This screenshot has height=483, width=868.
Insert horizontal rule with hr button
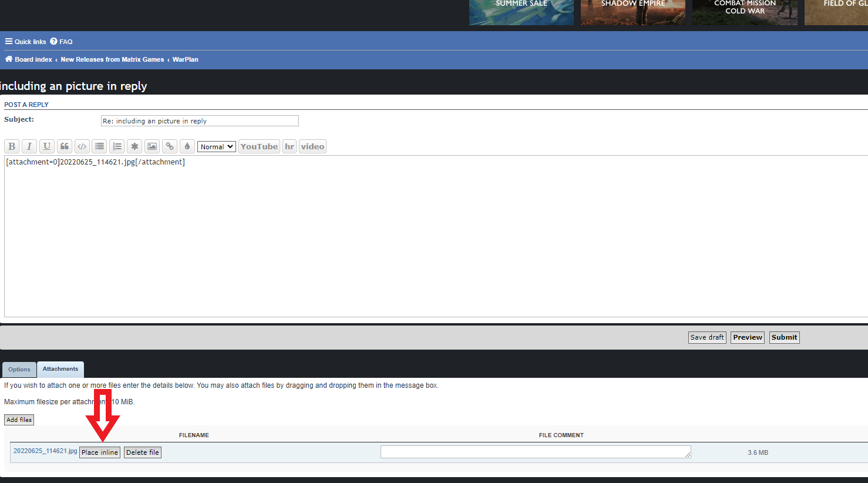pos(290,146)
